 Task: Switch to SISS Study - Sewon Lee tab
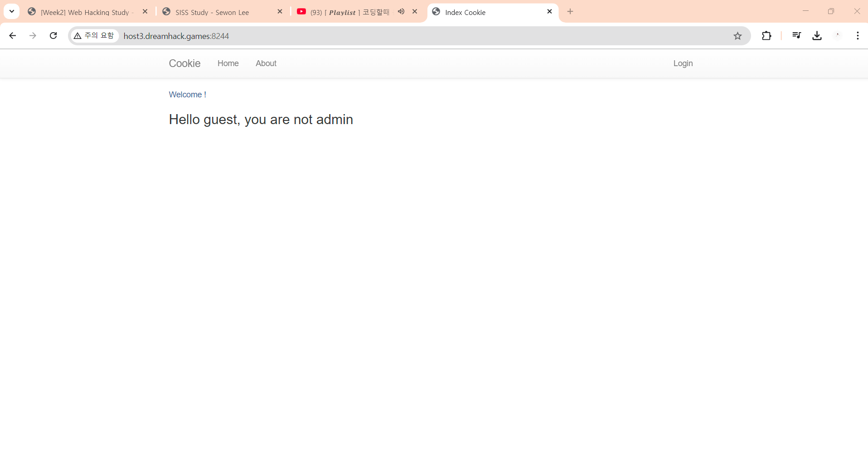click(x=212, y=12)
